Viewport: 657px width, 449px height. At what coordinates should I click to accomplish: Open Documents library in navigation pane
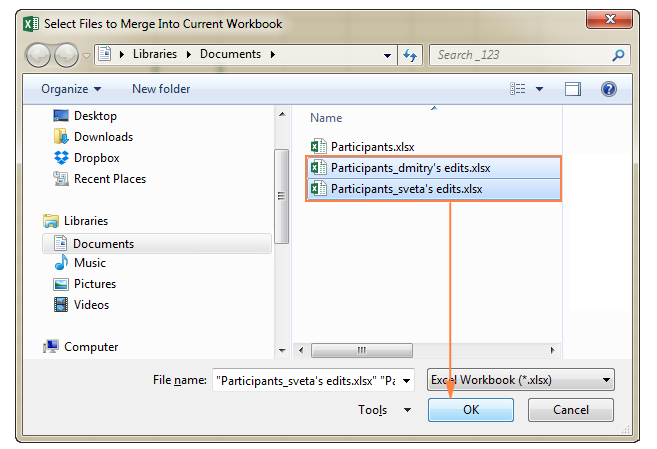pyautogui.click(x=103, y=243)
